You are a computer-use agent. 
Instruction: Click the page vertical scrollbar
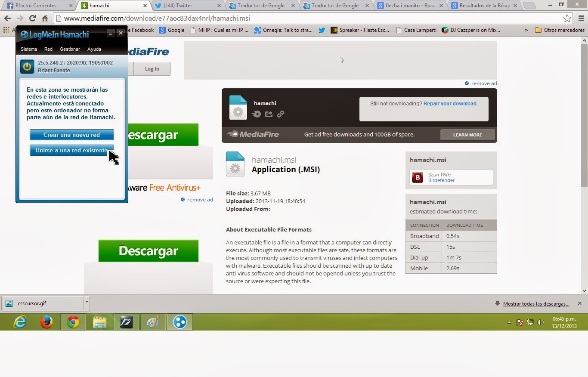click(584, 115)
